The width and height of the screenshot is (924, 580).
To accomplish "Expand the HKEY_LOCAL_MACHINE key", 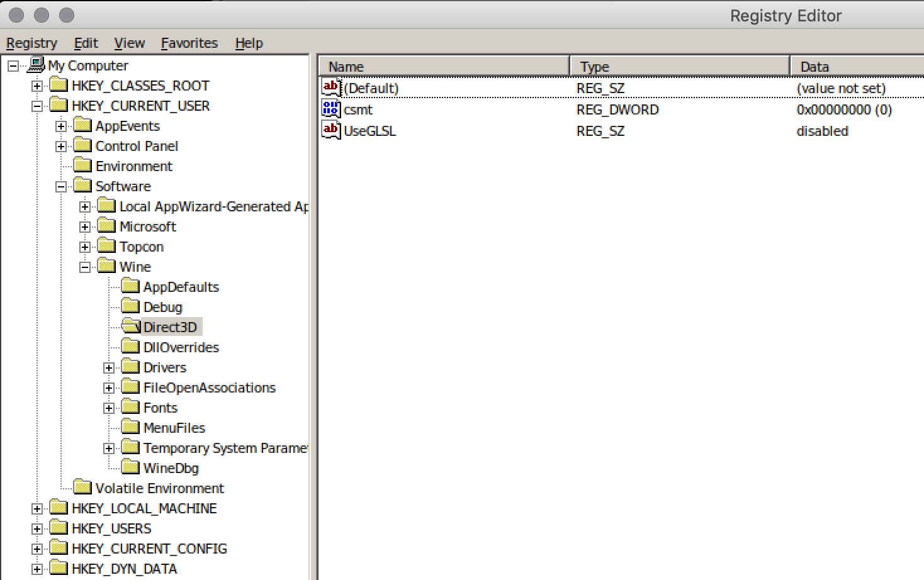I will point(37,508).
